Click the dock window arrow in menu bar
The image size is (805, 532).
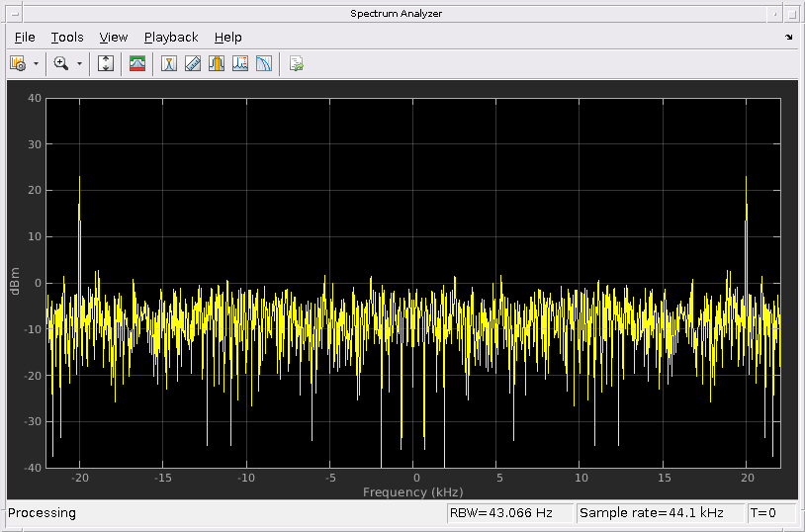pos(788,38)
